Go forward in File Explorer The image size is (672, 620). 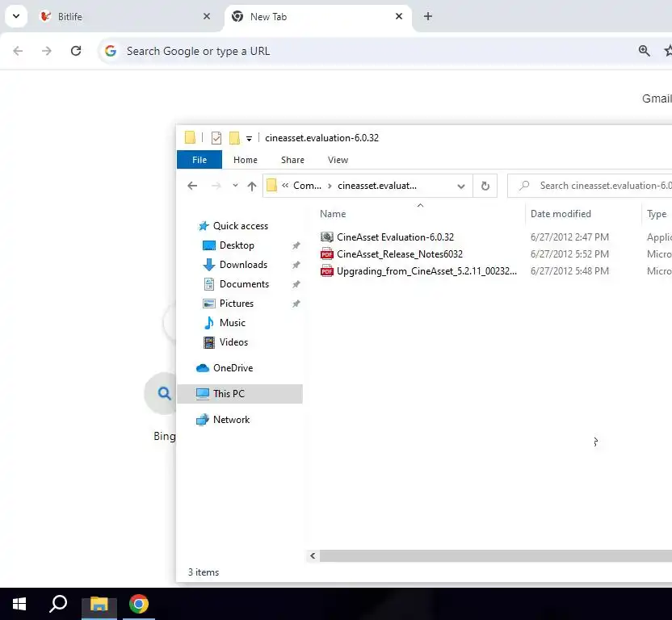(216, 186)
